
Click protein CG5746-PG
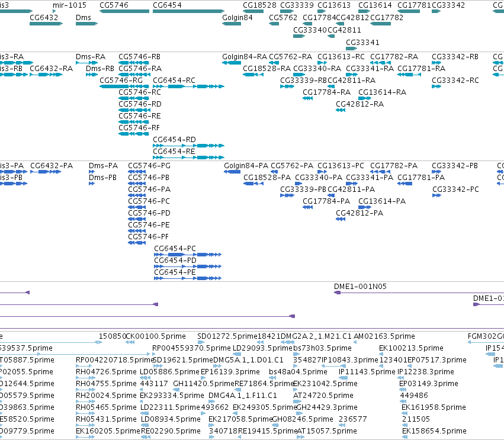[x=137, y=172]
